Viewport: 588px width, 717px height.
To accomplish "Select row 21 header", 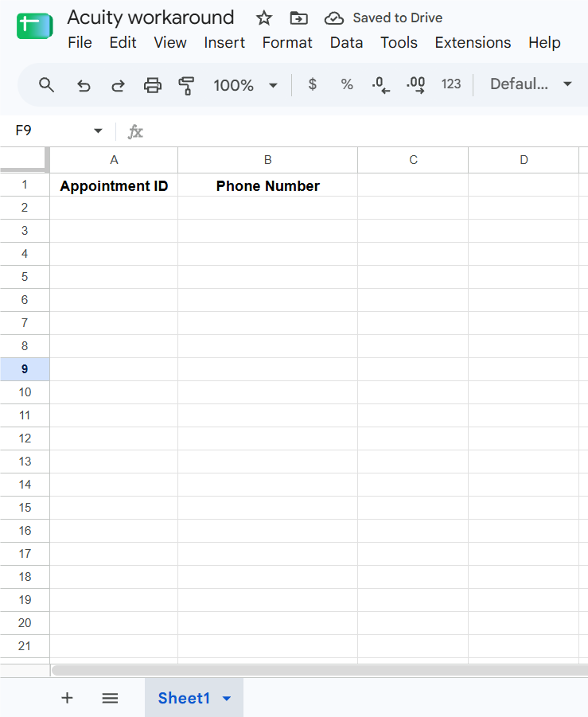I will 25,646.
